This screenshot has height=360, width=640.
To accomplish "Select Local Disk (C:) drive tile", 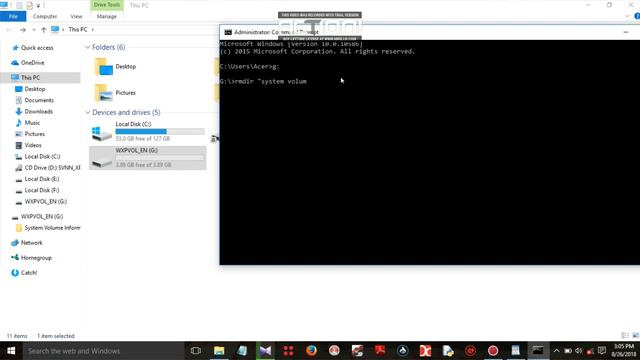I will (148, 131).
